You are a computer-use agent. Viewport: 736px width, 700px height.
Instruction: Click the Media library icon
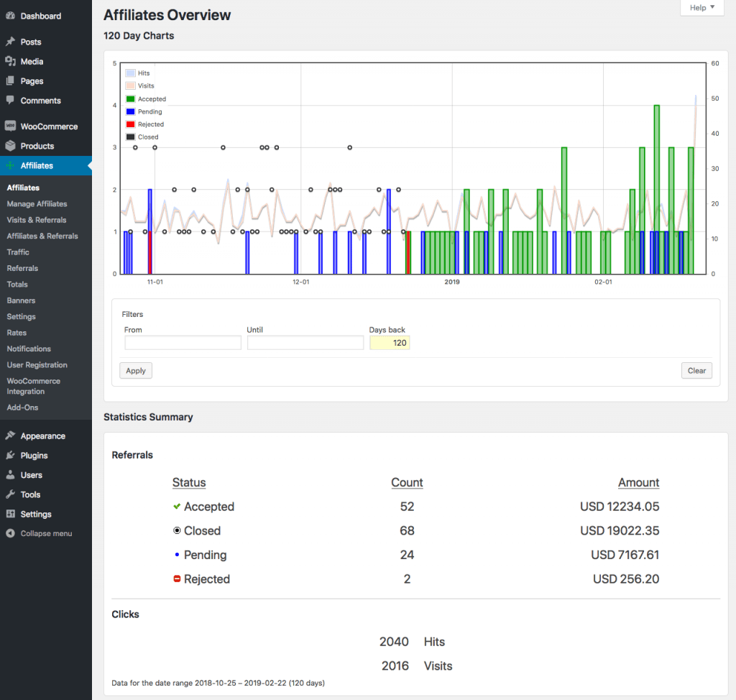10,61
